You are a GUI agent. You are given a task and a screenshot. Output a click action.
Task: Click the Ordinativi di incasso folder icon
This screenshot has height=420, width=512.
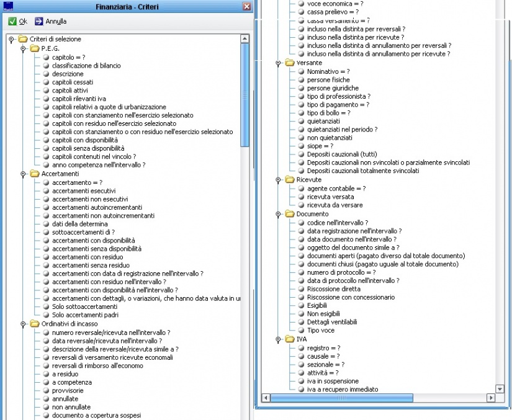(34, 324)
